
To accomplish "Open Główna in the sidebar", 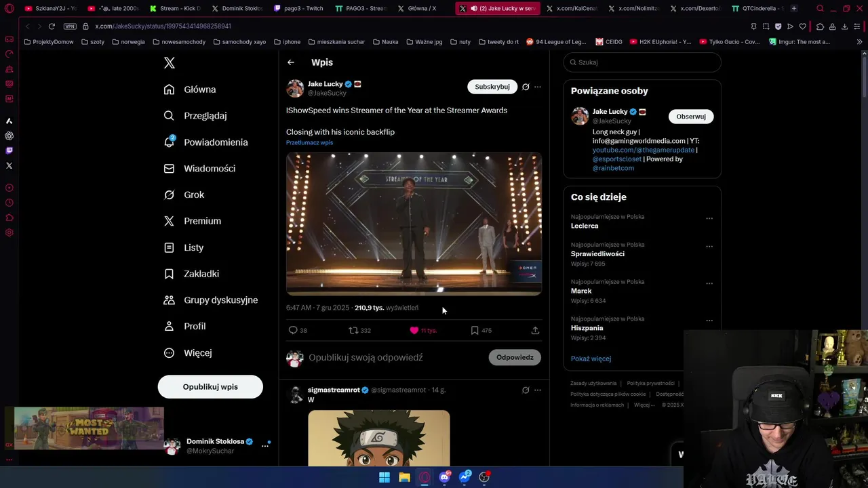I will pyautogui.click(x=190, y=89).
